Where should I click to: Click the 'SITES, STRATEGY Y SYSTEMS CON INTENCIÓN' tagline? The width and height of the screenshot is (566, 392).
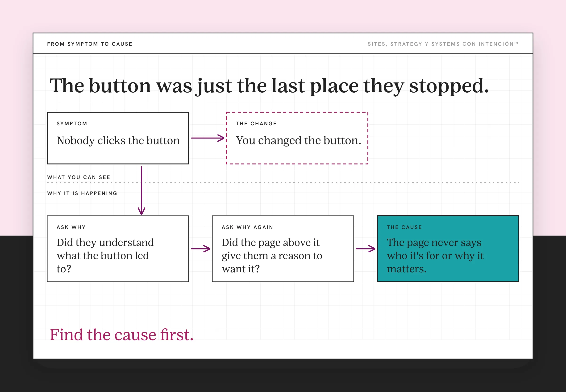pyautogui.click(x=443, y=44)
